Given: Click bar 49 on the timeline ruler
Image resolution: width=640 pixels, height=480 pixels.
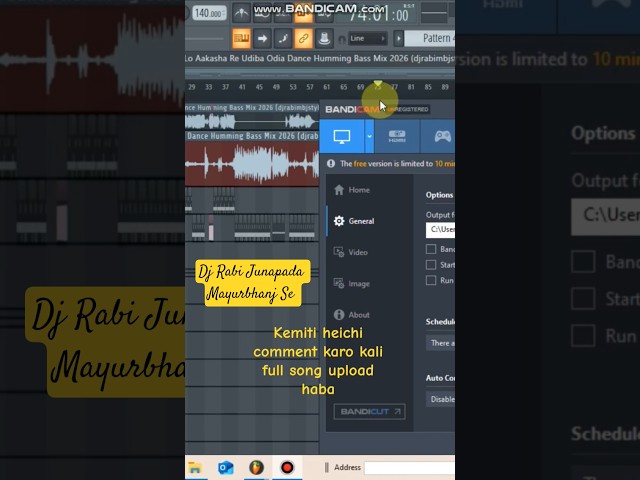Looking at the screenshot, I should [x=276, y=87].
